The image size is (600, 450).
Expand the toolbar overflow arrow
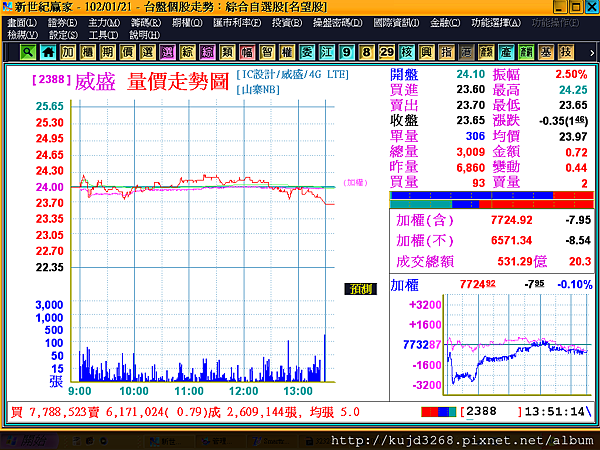pos(592,53)
